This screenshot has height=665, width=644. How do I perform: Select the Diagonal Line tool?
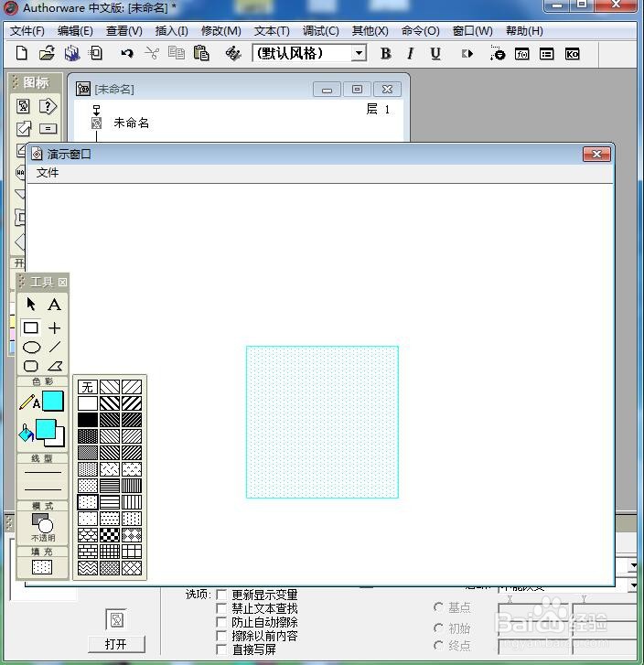pos(55,347)
